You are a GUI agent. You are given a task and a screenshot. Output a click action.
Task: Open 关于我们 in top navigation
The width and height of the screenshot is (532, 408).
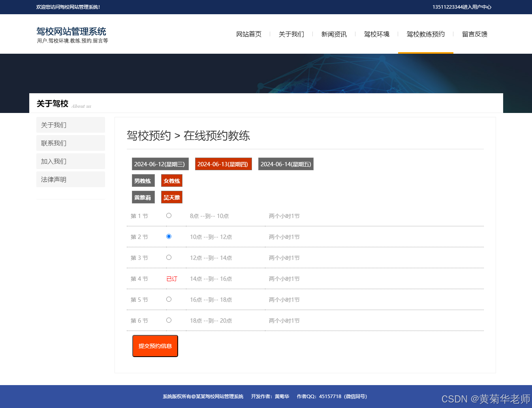[x=291, y=34]
